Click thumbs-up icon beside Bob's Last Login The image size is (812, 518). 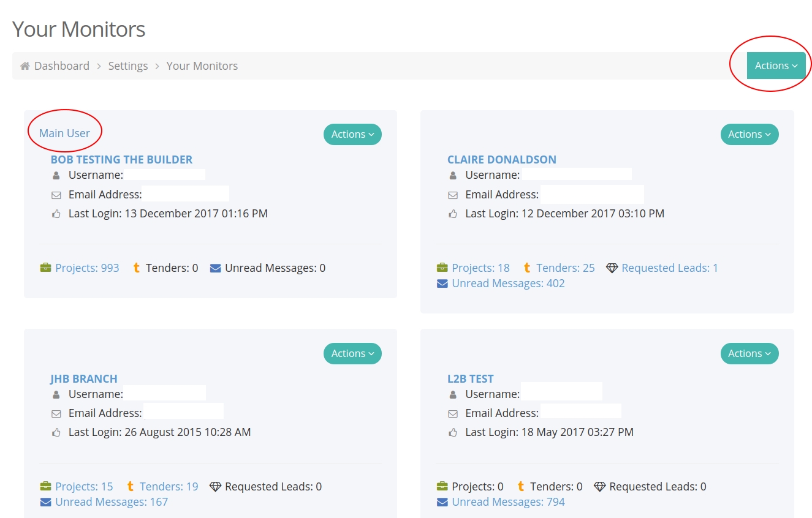[56, 214]
